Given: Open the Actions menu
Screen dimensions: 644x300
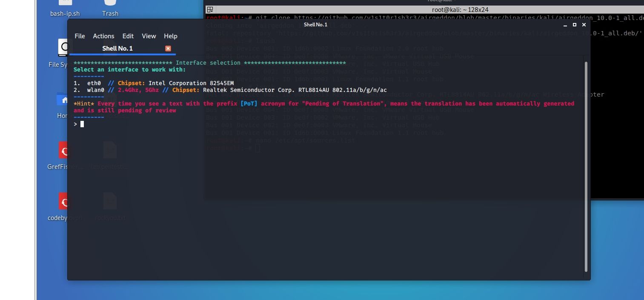Looking at the screenshot, I should coord(103,36).
